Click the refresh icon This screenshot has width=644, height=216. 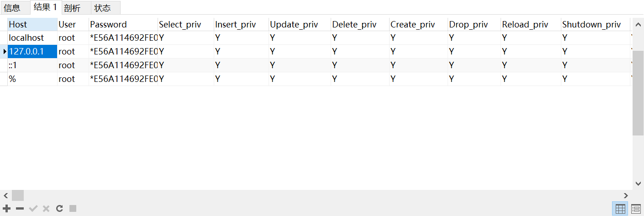tap(59, 209)
